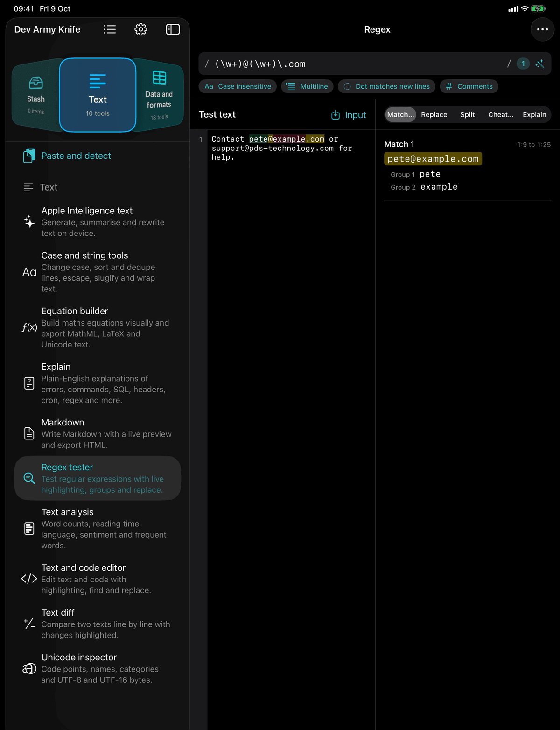Image resolution: width=560 pixels, height=730 pixels.
Task: Click the Data and formats table icon
Action: coord(159,78)
